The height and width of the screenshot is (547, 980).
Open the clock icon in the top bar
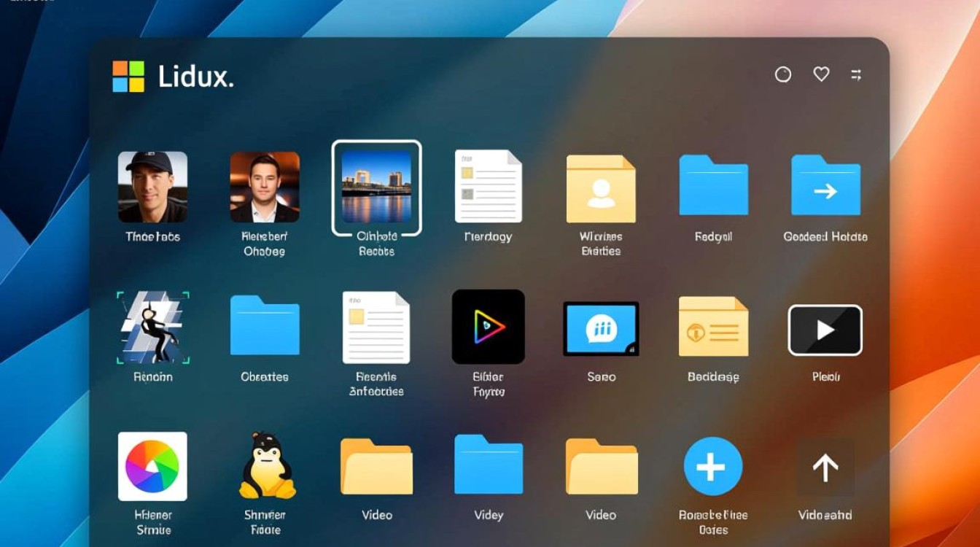(x=783, y=74)
